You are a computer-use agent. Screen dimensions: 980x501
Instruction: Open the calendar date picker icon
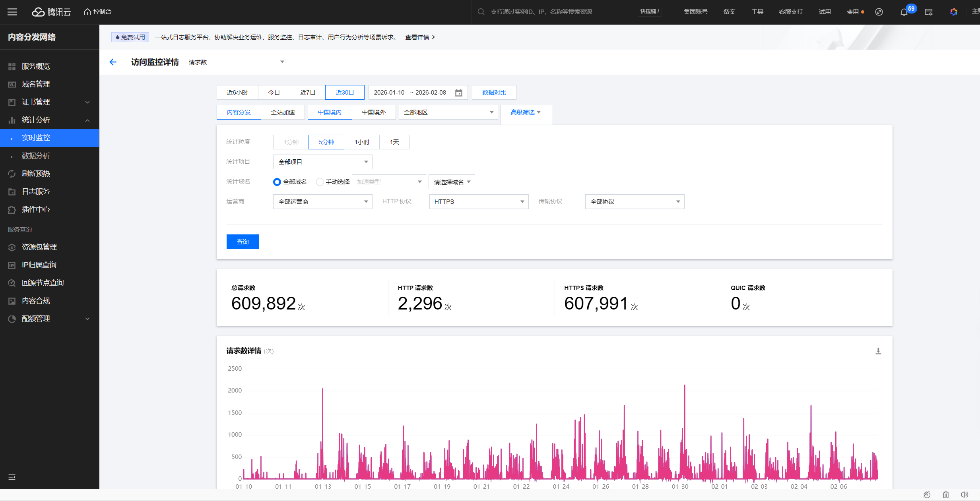(x=458, y=93)
